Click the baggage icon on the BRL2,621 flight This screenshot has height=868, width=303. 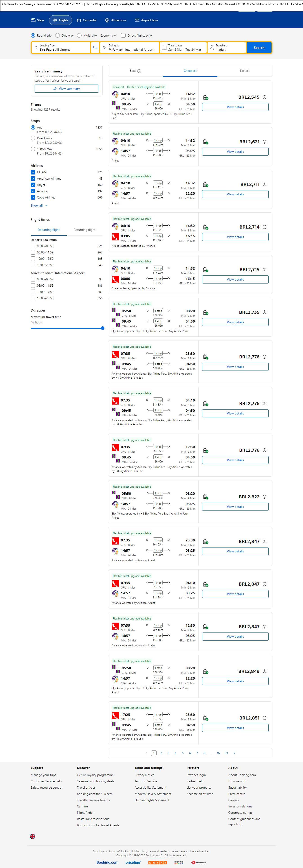[x=206, y=142]
